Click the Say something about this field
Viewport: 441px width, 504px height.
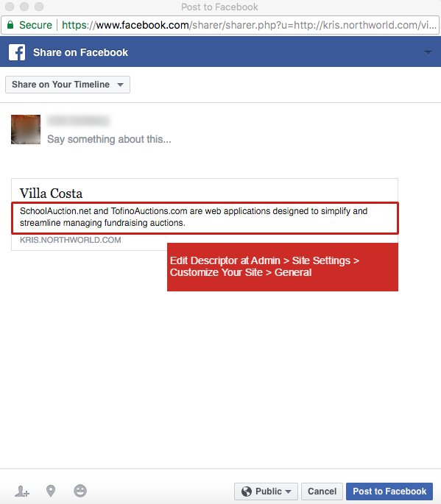109,139
